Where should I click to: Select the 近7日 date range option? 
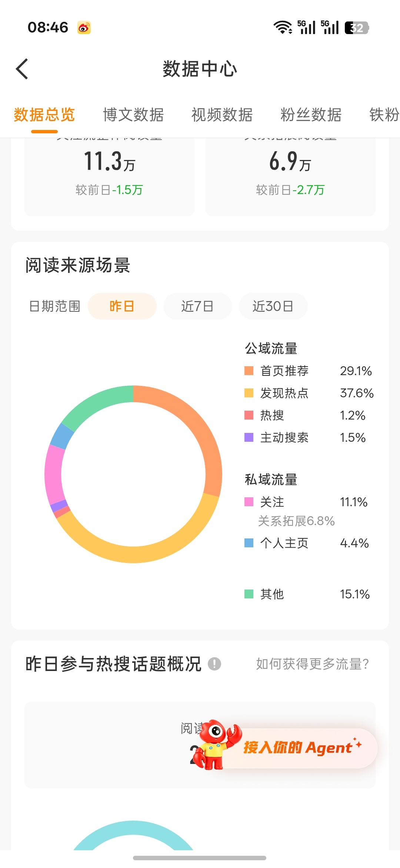tap(197, 306)
